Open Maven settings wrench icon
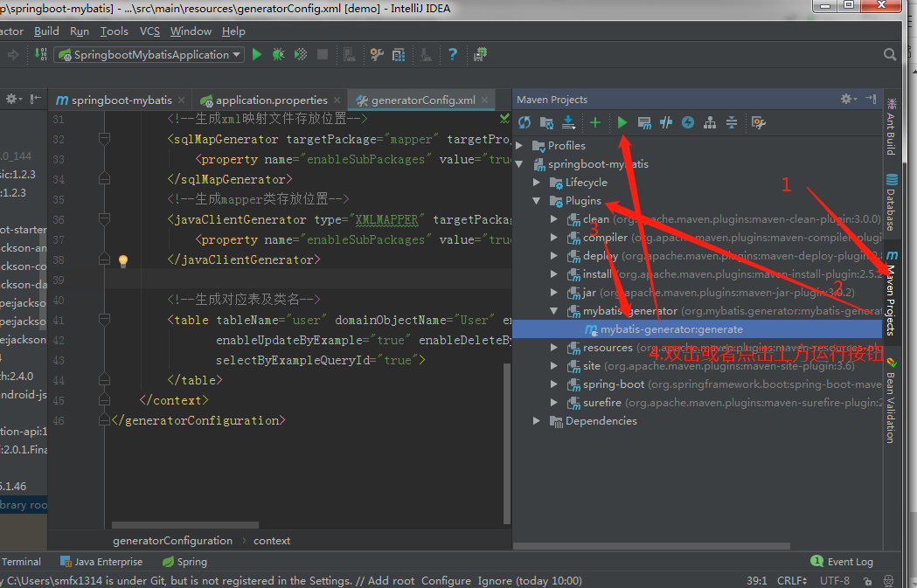This screenshot has height=588, width=917. click(x=759, y=122)
